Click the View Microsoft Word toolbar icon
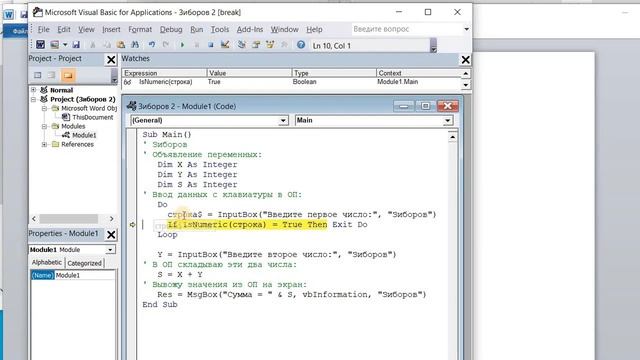Screen dimensions: 640x360 click(40, 44)
